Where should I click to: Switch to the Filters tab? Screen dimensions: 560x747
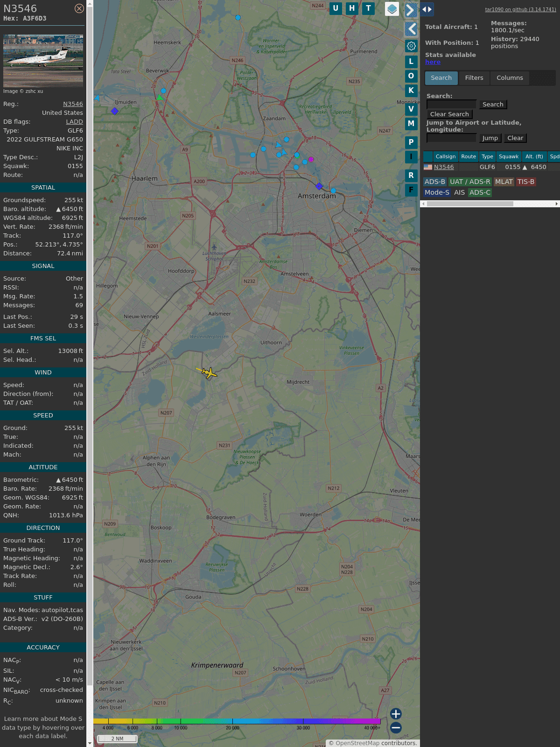[x=474, y=78]
